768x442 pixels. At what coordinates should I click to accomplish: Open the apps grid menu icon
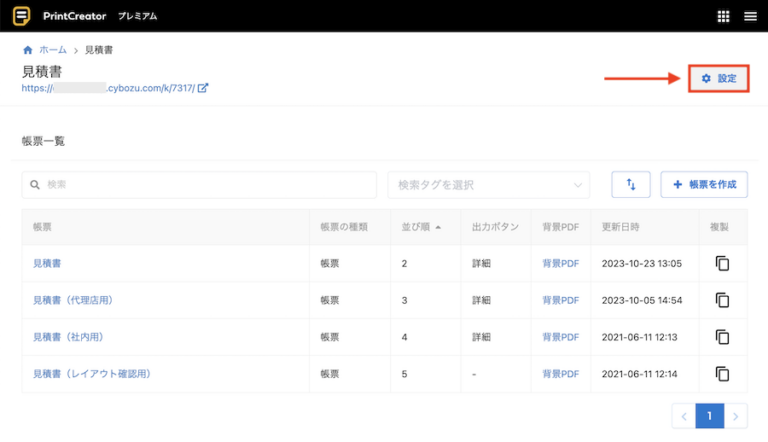pos(724,16)
